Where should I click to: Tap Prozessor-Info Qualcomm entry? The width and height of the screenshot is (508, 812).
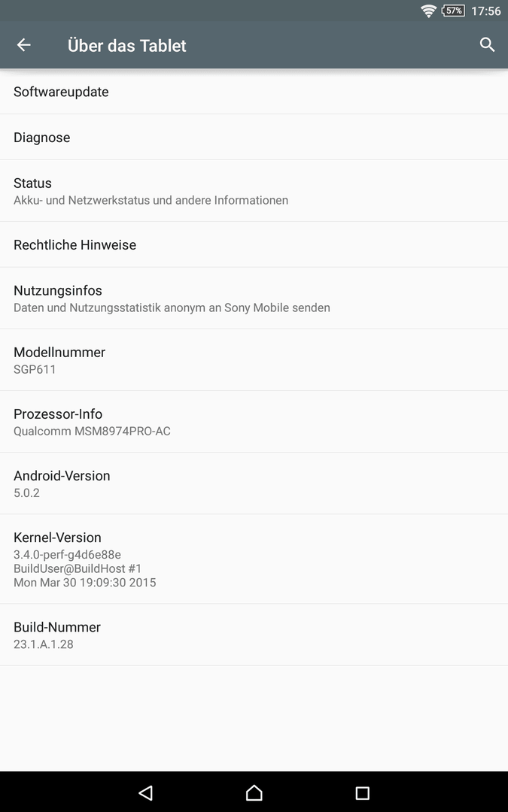[254, 422]
